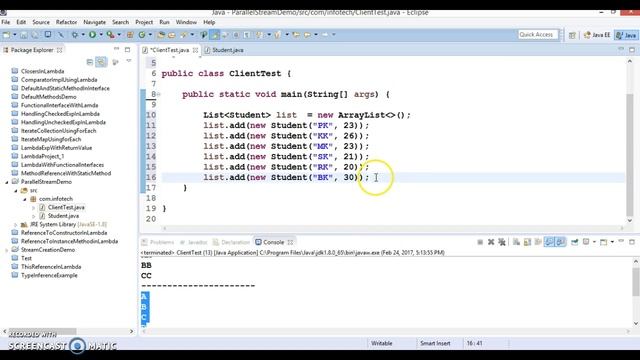Maximize the Console view

[632, 242]
